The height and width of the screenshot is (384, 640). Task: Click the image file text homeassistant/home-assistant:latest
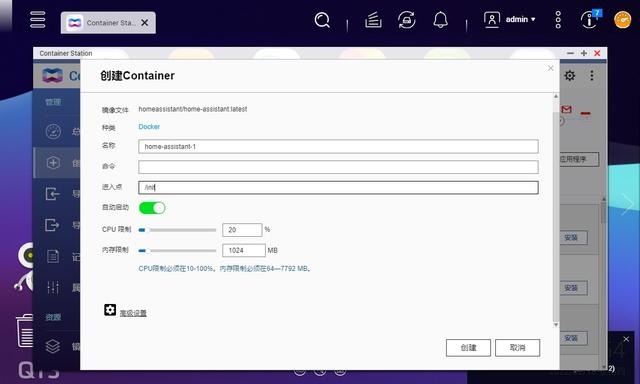pos(193,109)
